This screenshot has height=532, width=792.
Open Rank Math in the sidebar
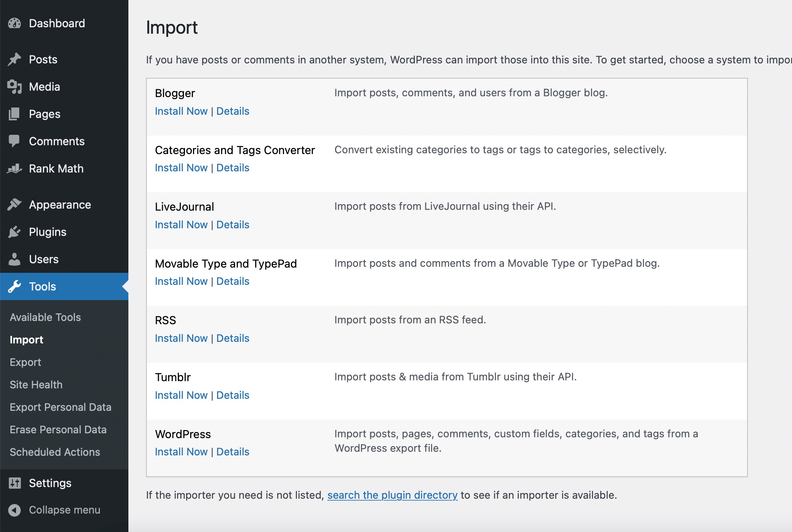(56, 169)
